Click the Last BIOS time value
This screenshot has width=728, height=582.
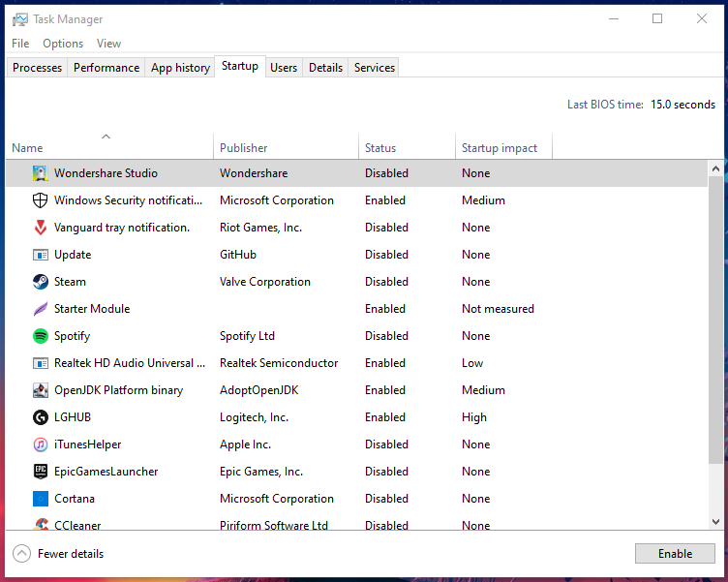tap(682, 105)
